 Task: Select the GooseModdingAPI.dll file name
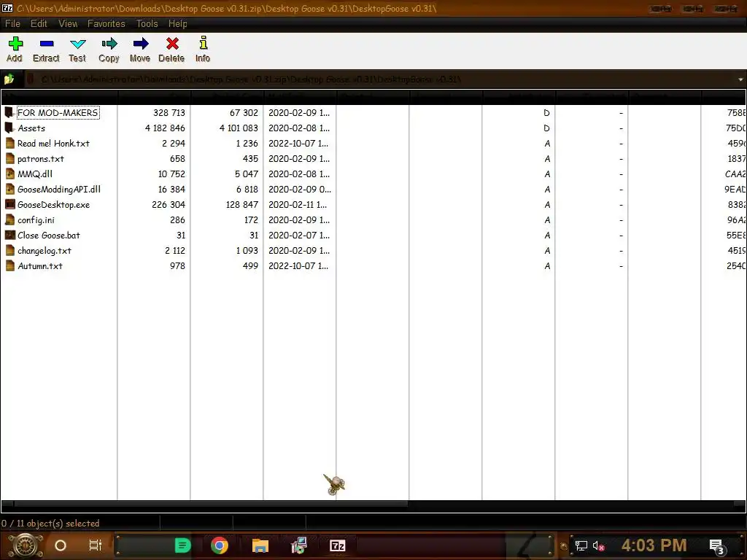click(x=59, y=189)
